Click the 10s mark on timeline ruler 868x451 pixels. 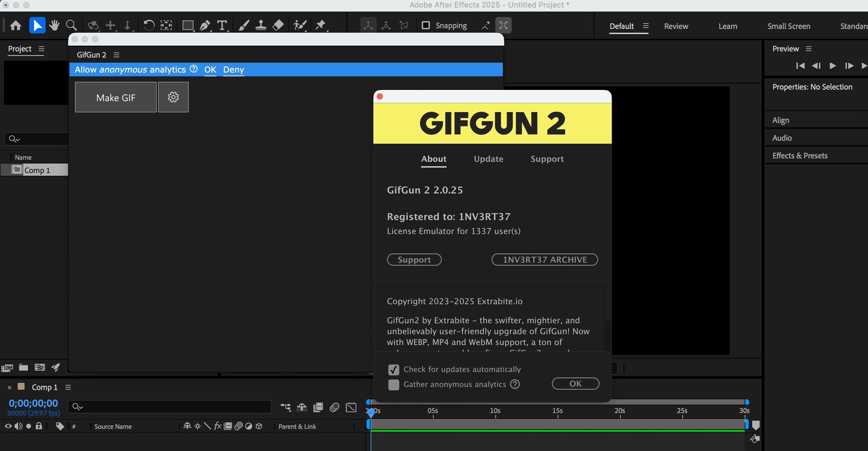point(495,411)
